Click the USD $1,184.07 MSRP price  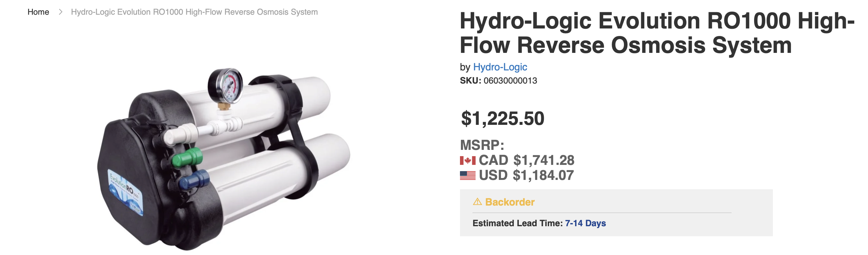click(526, 176)
